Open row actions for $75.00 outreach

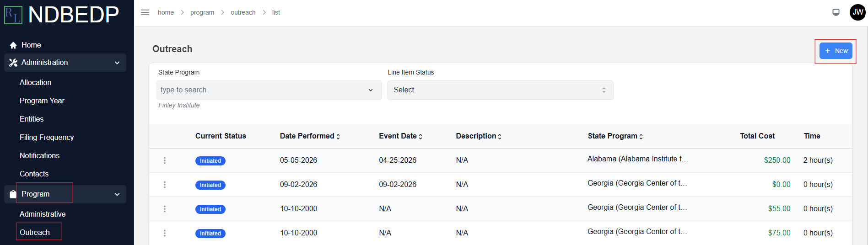click(x=165, y=233)
